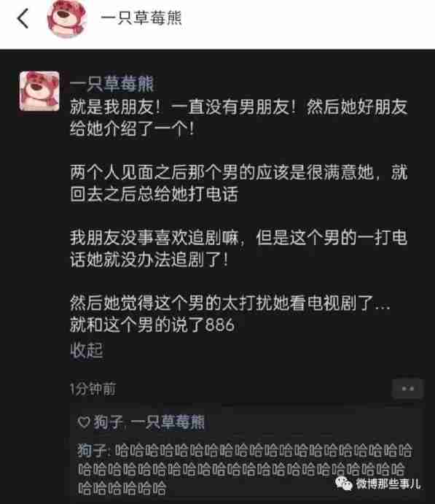Tap the 1分钟前 timestamp

93,389
